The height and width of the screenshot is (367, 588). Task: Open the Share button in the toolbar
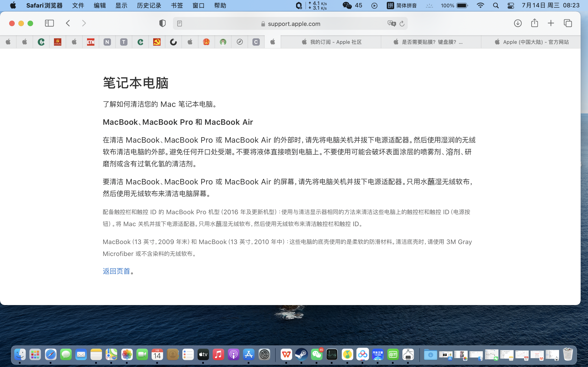tap(534, 23)
